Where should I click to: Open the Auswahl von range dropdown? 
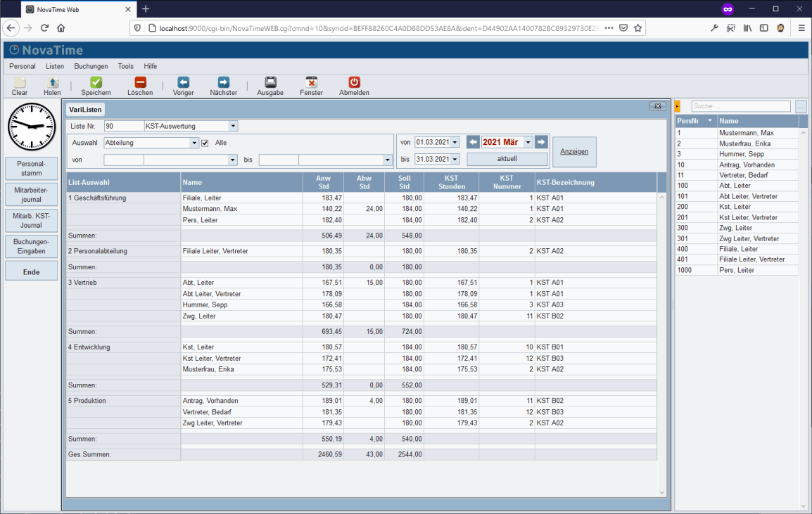click(232, 160)
